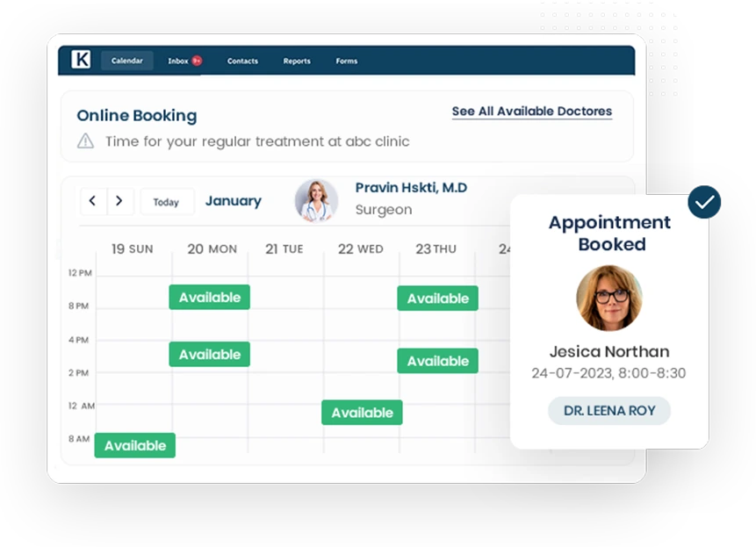Pick the 2 PM Available slot on 23 THU

[437, 360]
